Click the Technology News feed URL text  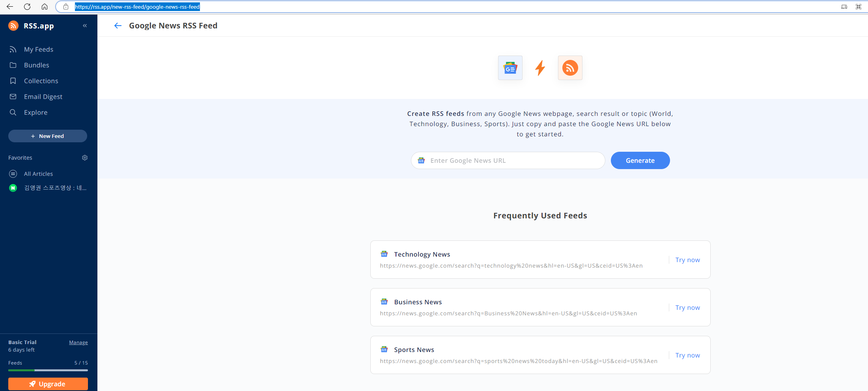click(511, 266)
